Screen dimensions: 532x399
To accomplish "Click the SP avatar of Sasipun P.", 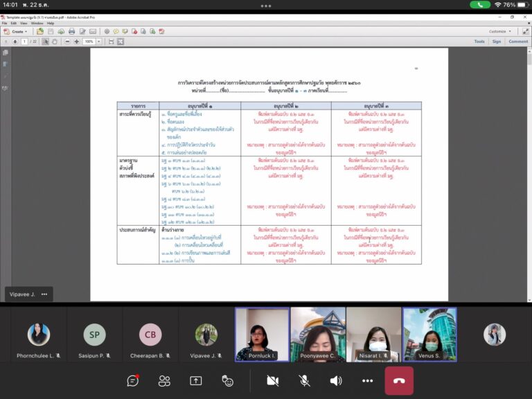I will click(94, 335).
